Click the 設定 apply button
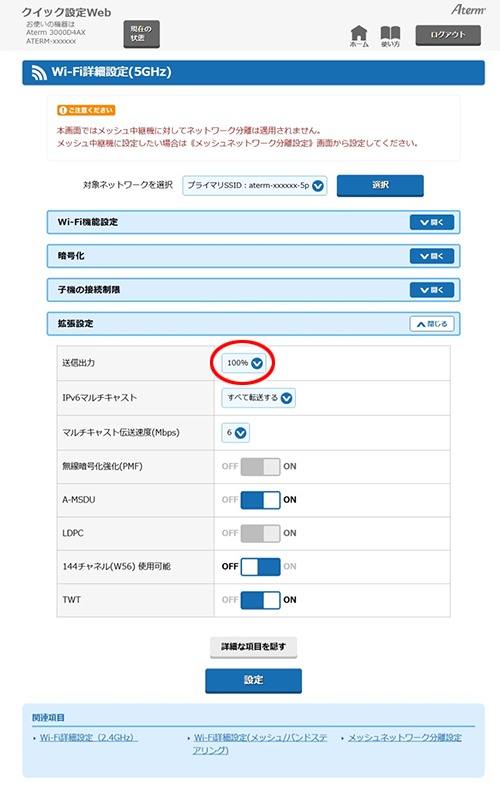Viewport: 500px width, 793px height. pyautogui.click(x=253, y=680)
